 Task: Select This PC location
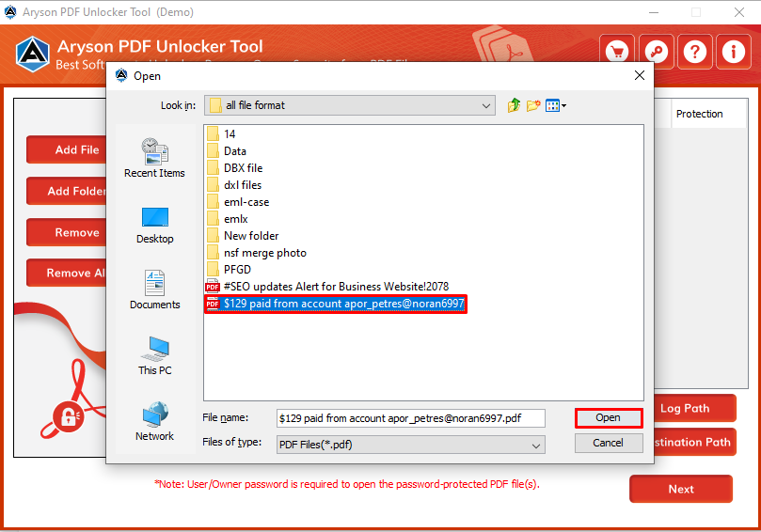[x=154, y=356]
